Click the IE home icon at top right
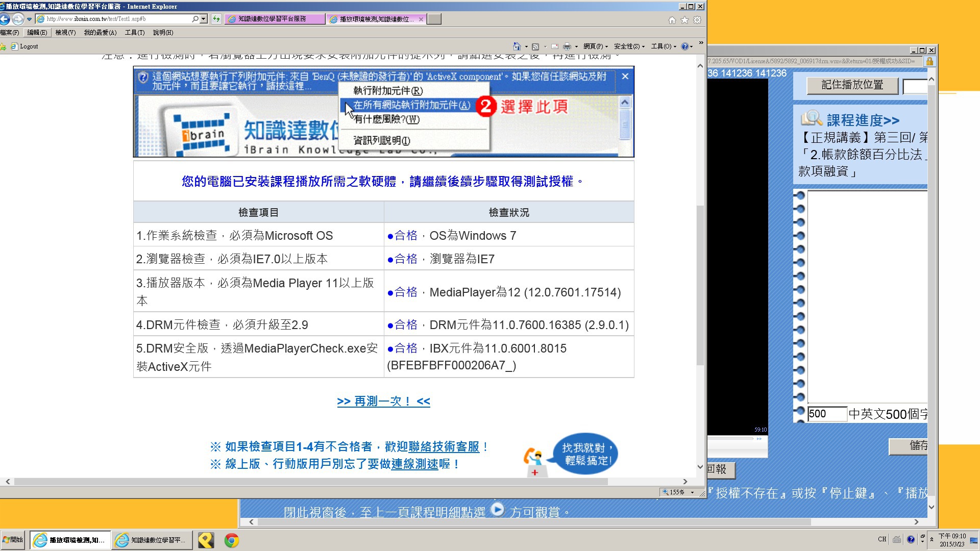 672,20
